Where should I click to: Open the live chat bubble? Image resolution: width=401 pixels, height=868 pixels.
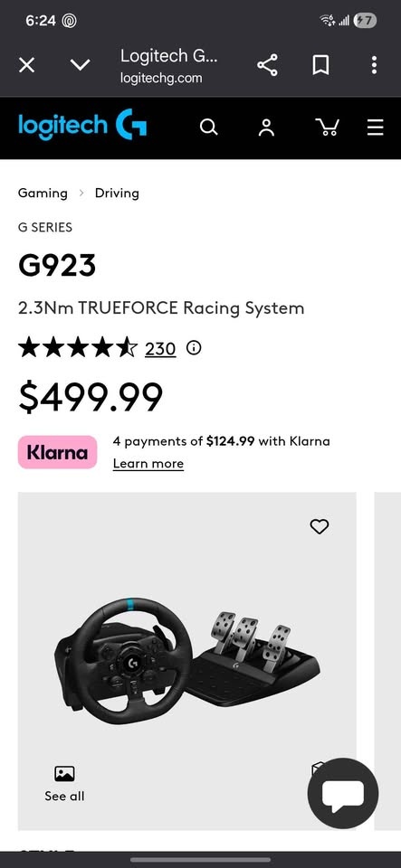(343, 793)
